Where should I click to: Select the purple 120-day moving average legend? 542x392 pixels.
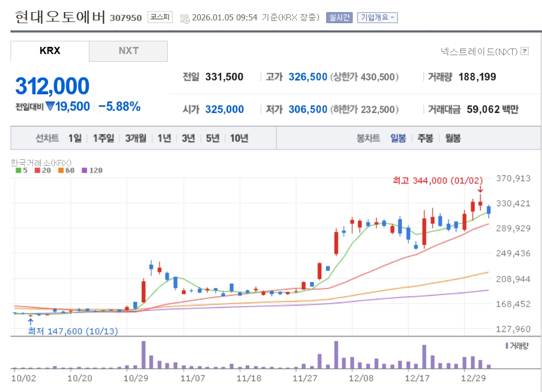tap(92, 170)
